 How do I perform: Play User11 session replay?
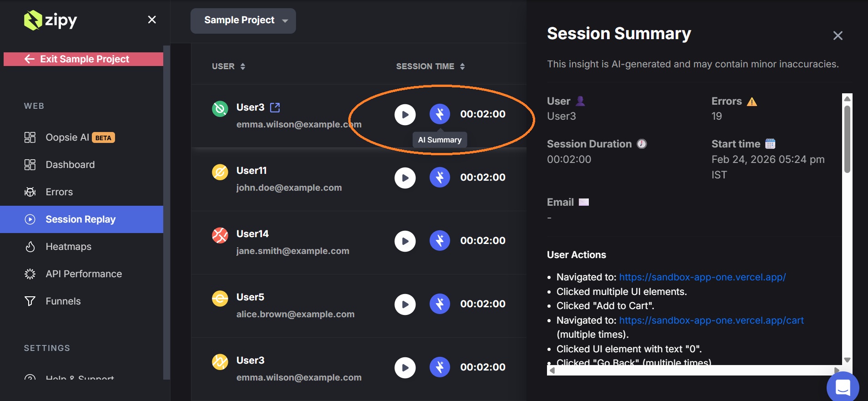405,178
